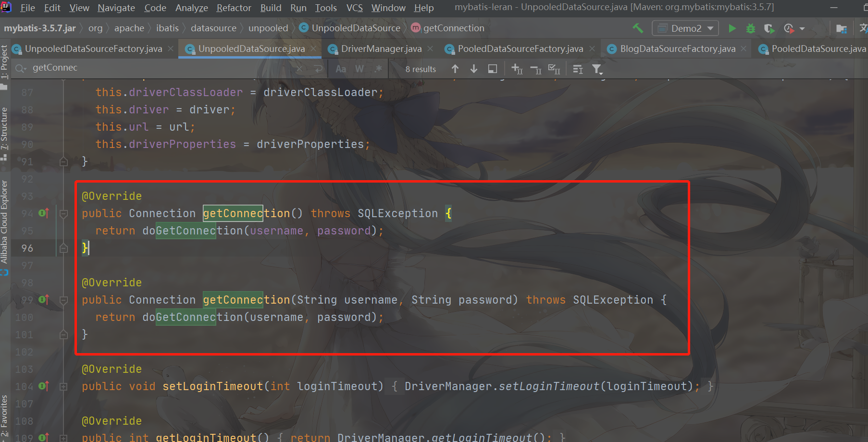Click override gutter icon beside setLoginTimeout
The image size is (868, 442).
[44, 386]
